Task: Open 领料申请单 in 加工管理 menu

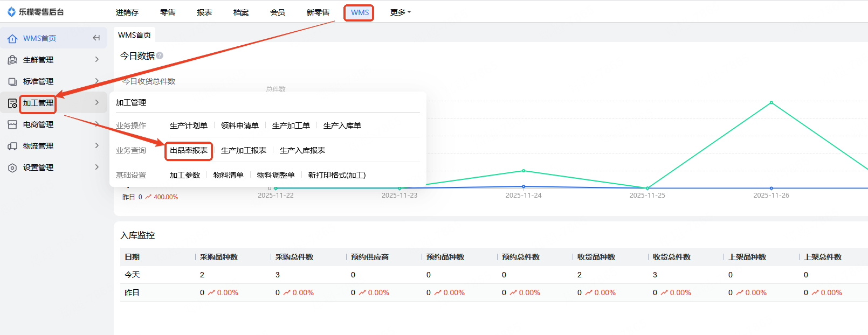Action: point(240,125)
